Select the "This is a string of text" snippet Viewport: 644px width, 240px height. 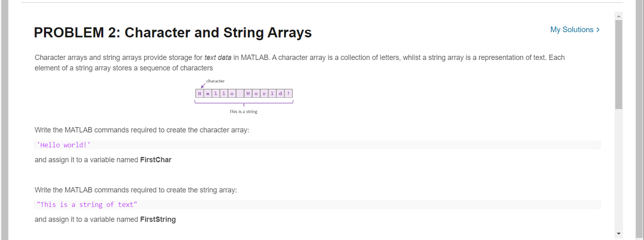pos(87,204)
